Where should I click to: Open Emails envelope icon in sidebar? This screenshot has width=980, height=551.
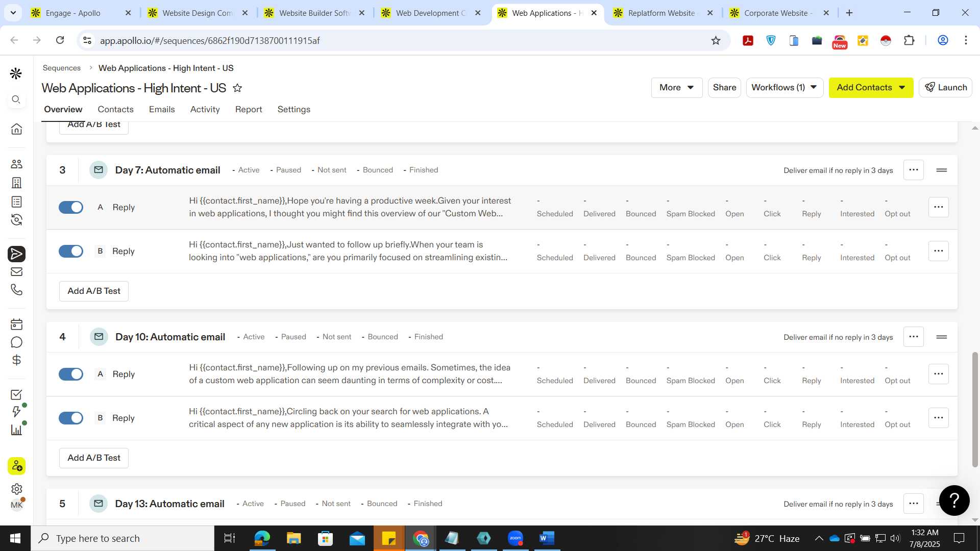pos(16,271)
